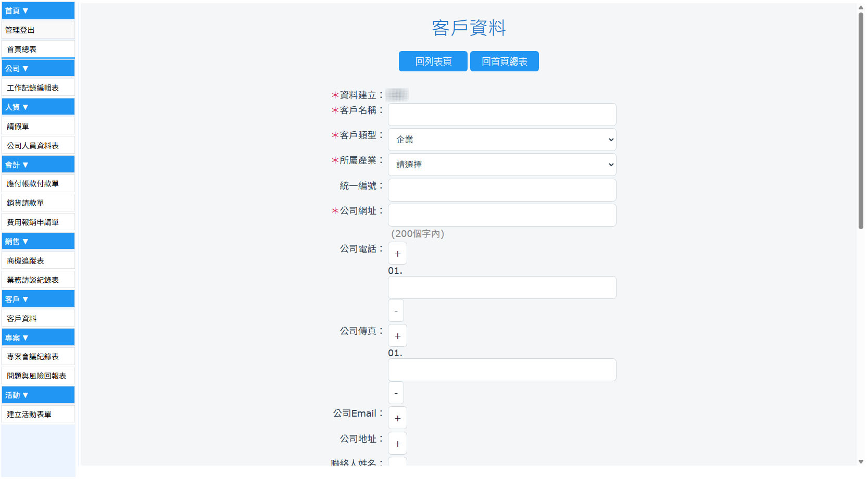
Task: Collapse the 會計 sidebar section
Action: click(x=38, y=165)
